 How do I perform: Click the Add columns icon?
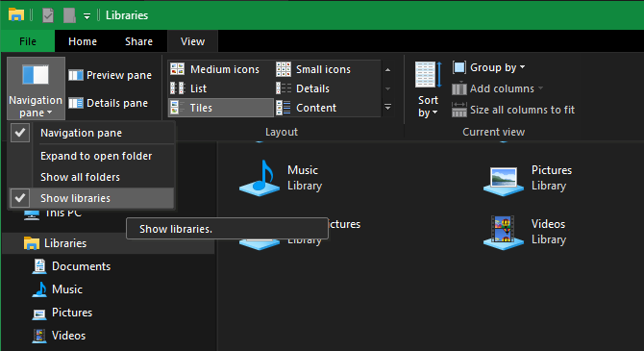[x=459, y=88]
